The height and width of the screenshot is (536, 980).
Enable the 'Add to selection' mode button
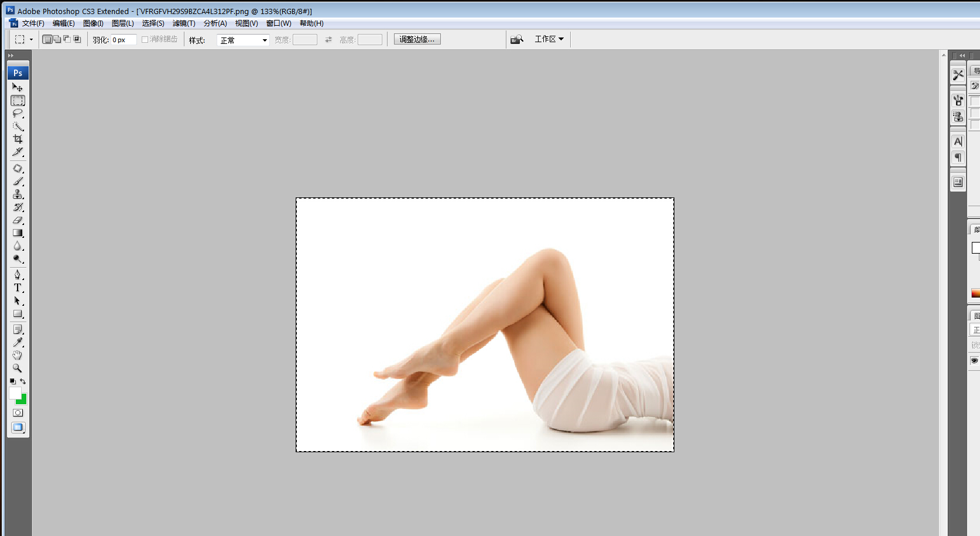point(57,39)
